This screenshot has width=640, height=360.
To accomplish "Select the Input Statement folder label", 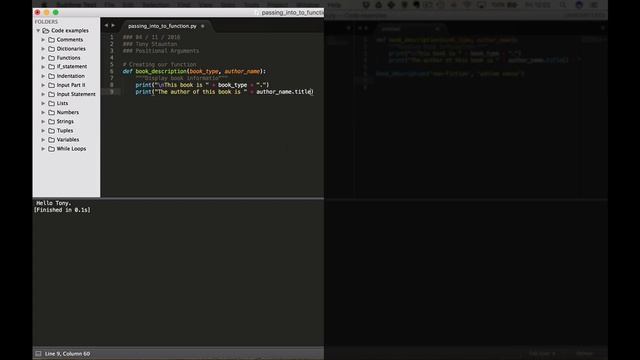I will (76, 94).
